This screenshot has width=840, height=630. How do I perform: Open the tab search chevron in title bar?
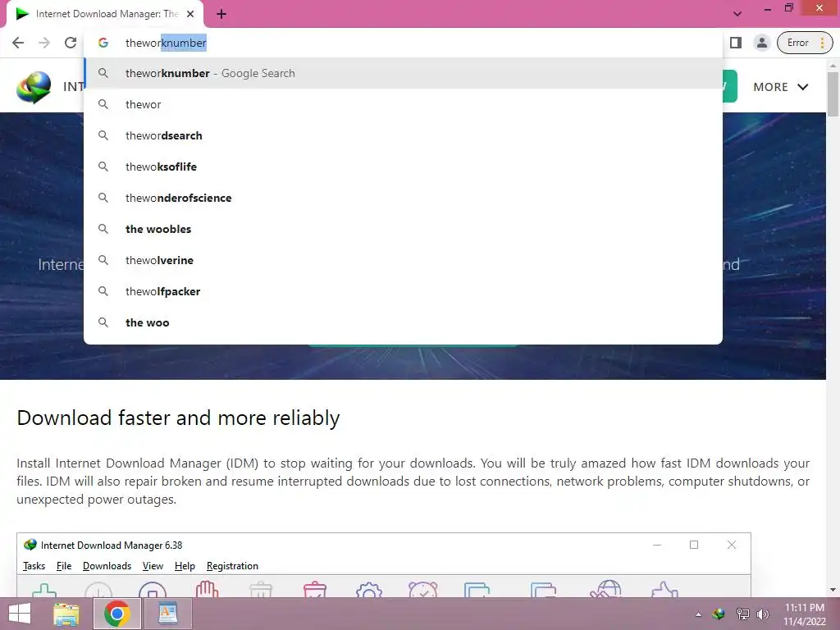737,14
